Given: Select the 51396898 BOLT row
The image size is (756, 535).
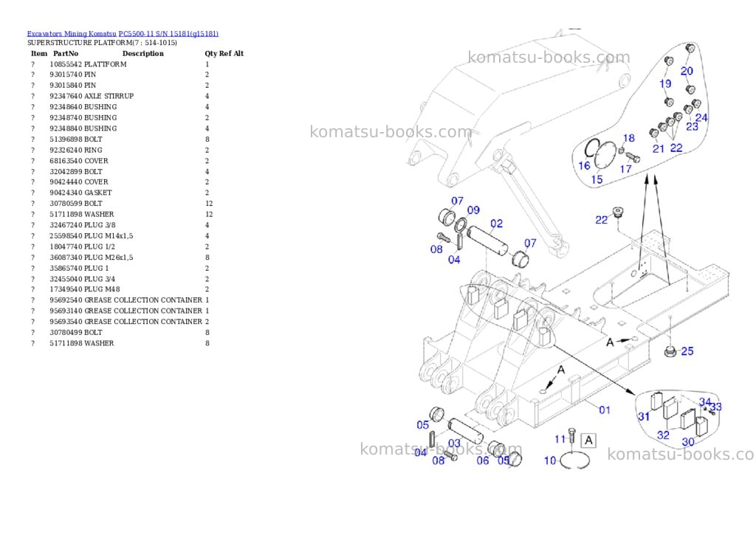Looking at the screenshot, I should (x=120, y=139).
